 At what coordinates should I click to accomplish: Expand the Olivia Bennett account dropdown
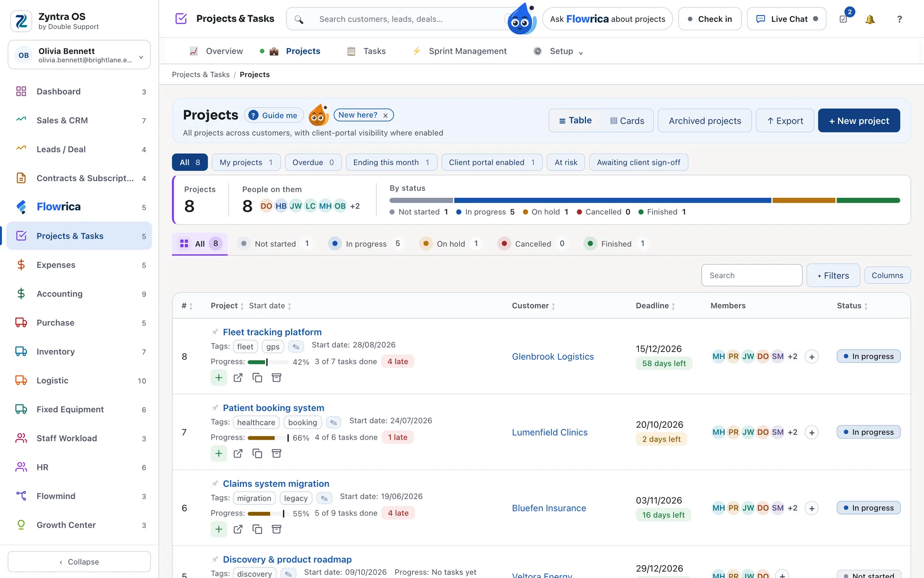(x=79, y=55)
